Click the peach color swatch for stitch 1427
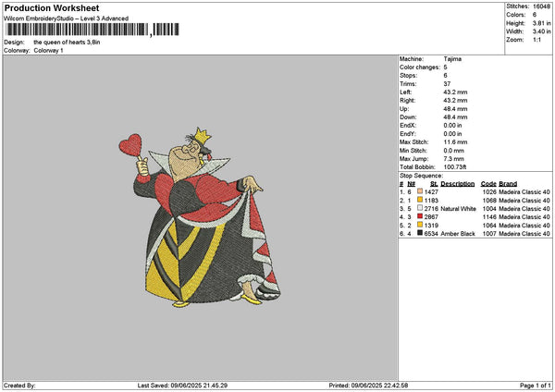The width and height of the screenshot is (555, 392). [420, 191]
